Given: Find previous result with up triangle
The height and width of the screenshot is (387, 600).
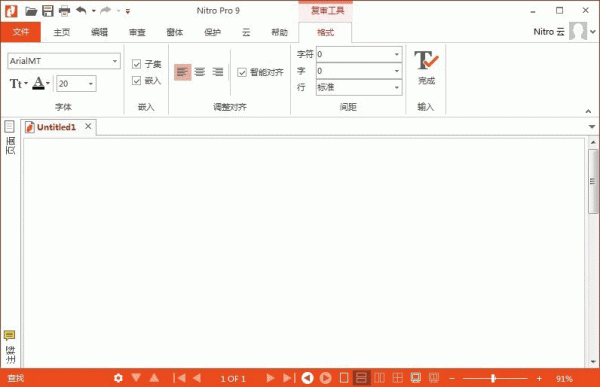Looking at the screenshot, I should click(154, 378).
